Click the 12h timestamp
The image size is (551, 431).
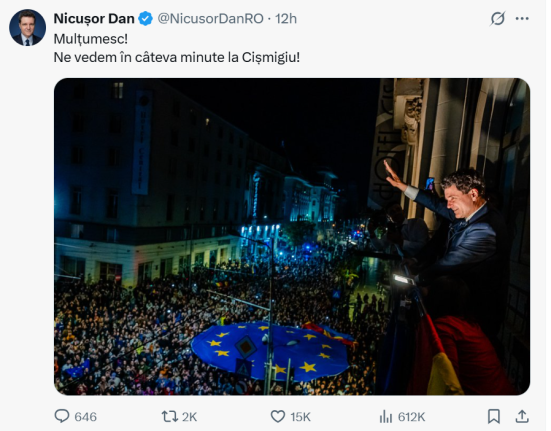tap(286, 19)
